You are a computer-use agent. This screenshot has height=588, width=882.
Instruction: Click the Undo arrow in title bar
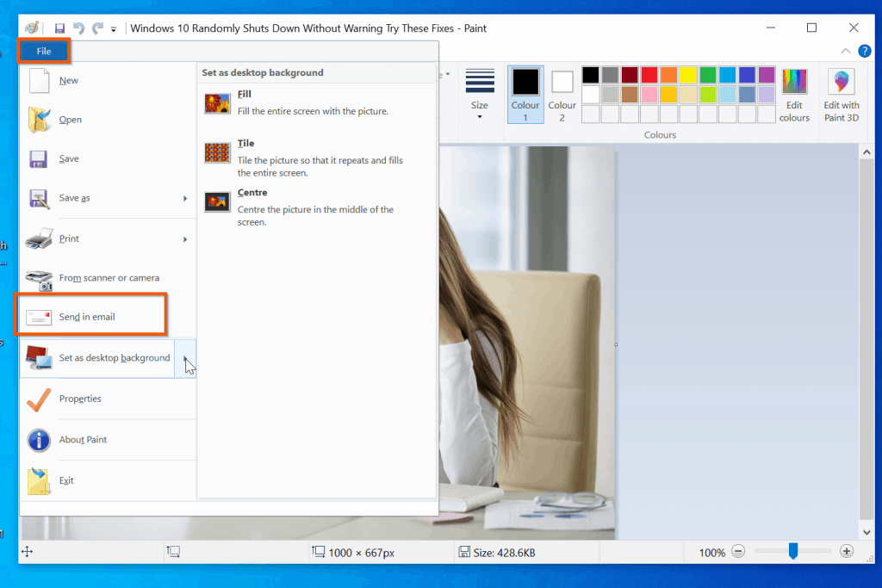click(78, 28)
